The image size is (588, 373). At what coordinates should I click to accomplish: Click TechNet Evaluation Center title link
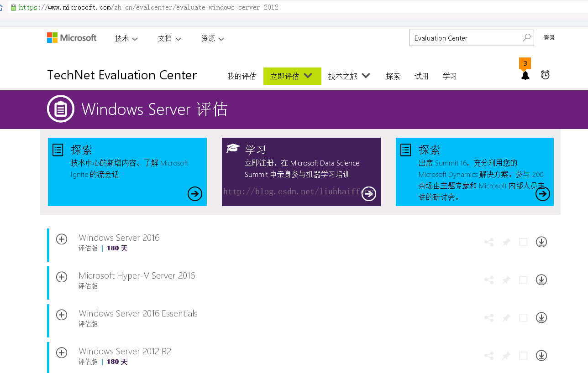pyautogui.click(x=122, y=75)
